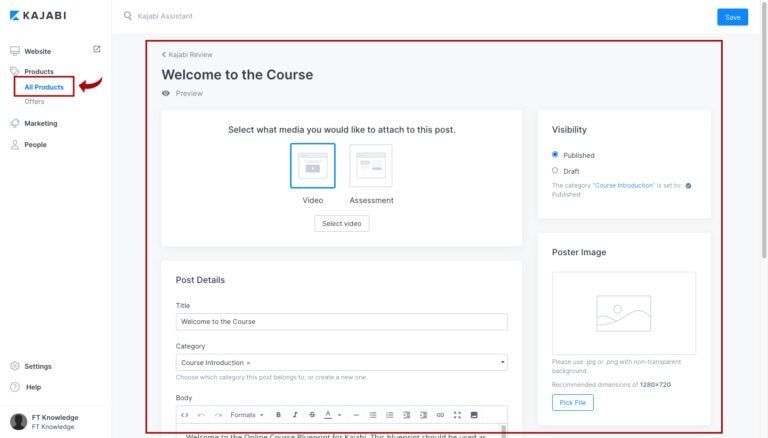Click the Kajabi logo
The width and height of the screenshot is (768, 438).
tap(38, 16)
